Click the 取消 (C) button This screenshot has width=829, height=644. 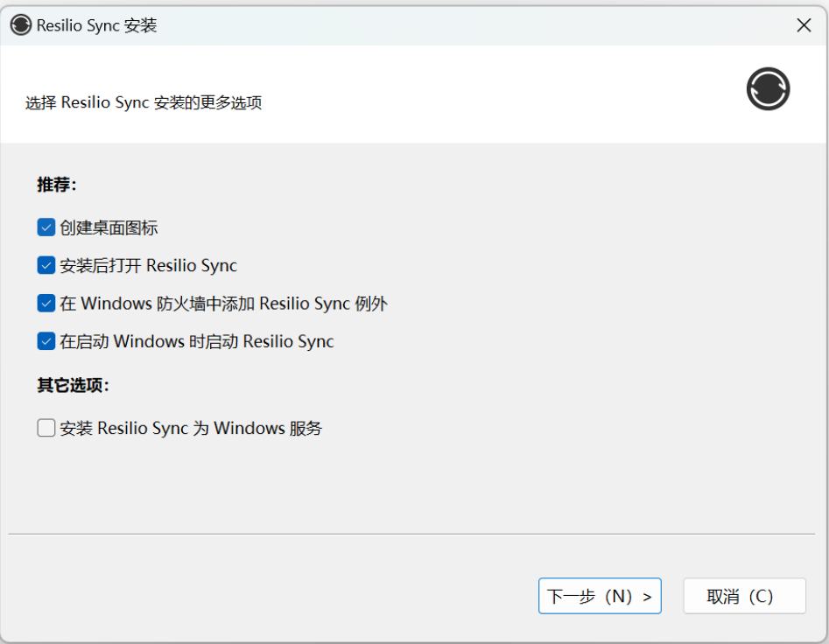(744, 596)
